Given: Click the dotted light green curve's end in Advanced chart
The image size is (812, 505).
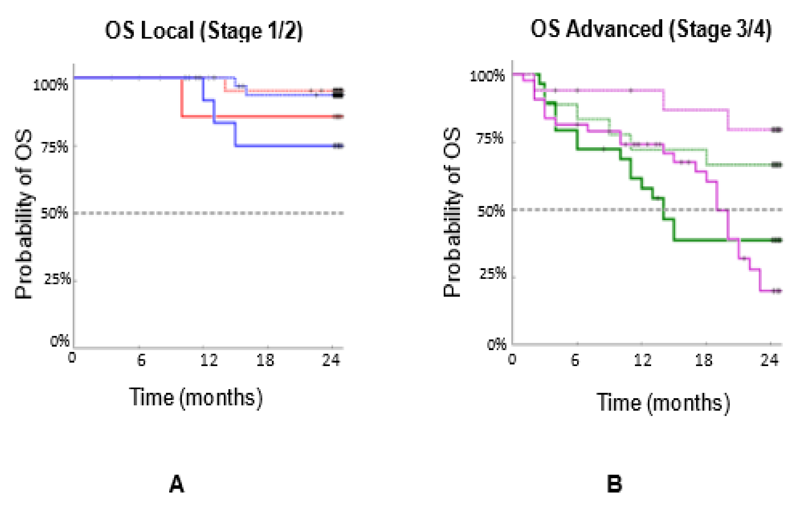Looking at the screenshot, I should (x=777, y=165).
